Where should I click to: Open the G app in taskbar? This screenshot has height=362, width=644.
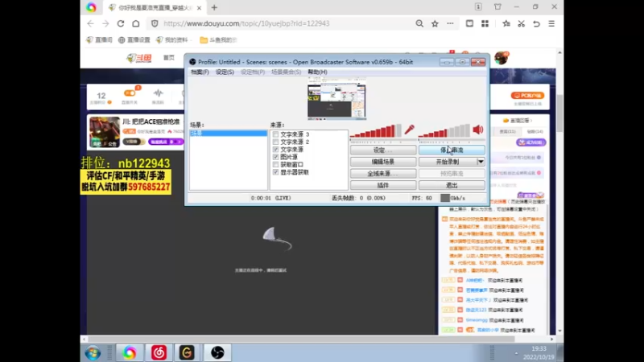[x=187, y=353]
